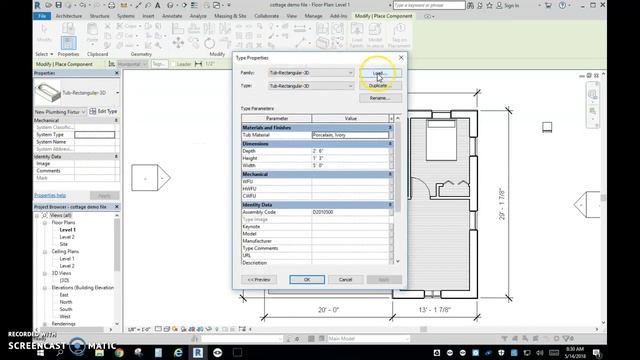Click the Revit icon in the Windows taskbar
Screen dimensions: 640x360
198,352
